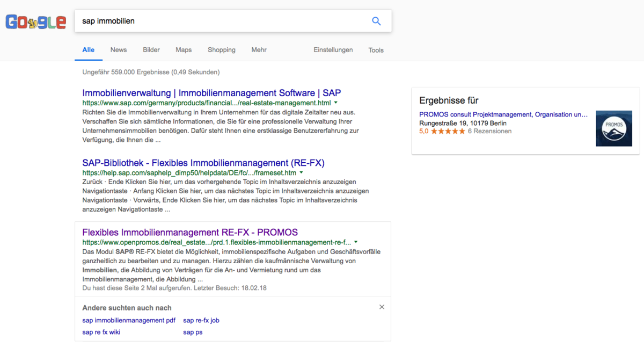Viewport: 644px width, 347px height.
Task: Open 'SAP-Bibliothek - Flexibles Immobilienmanagement (RE-FX)' result
Action: click(x=203, y=163)
